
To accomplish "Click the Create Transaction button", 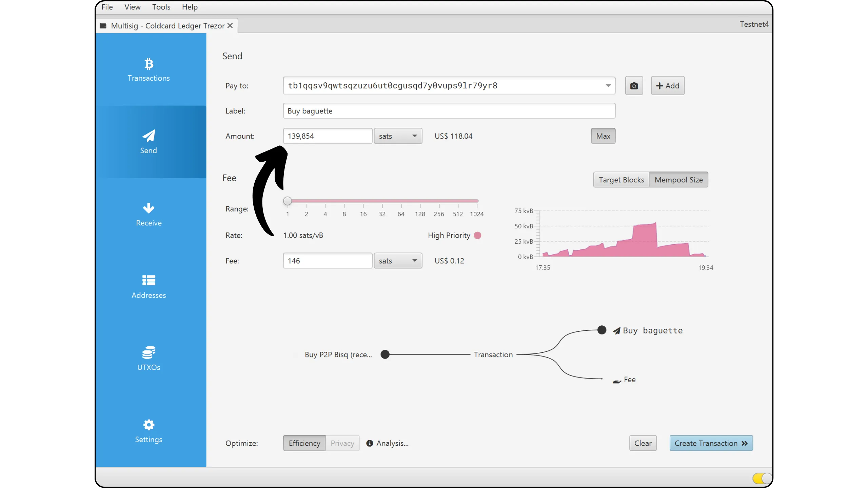I will click(x=711, y=443).
